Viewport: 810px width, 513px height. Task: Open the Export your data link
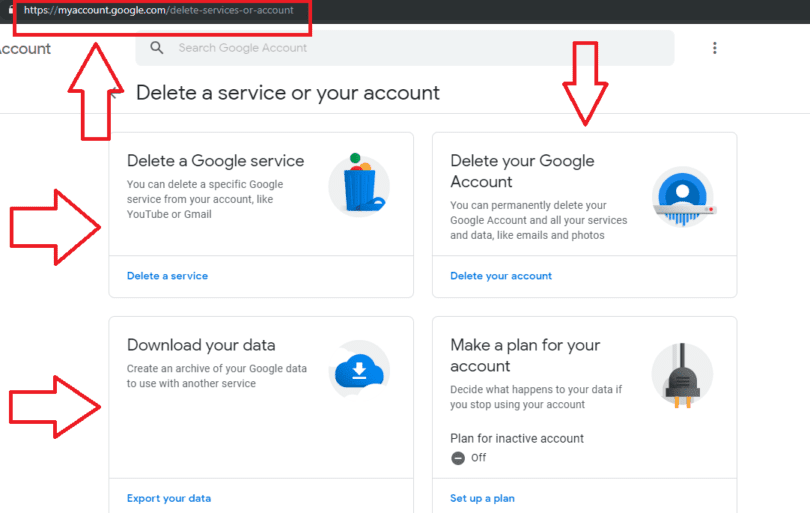(x=169, y=499)
